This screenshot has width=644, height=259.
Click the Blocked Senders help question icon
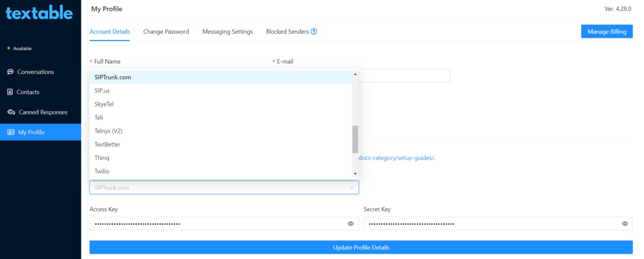point(314,32)
